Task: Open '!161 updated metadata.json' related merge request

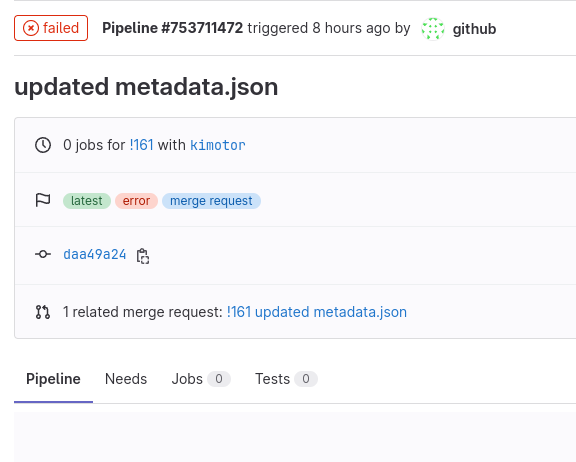Action: click(x=317, y=312)
